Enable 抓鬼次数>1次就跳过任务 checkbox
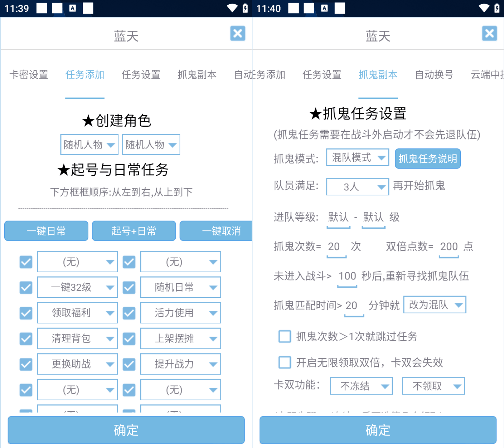 (x=285, y=336)
